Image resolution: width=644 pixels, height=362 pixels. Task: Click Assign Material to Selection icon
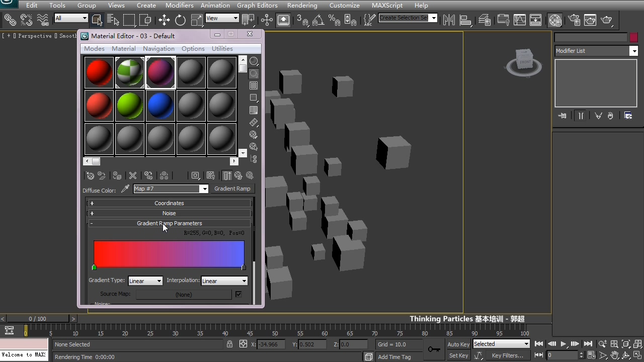point(117,175)
